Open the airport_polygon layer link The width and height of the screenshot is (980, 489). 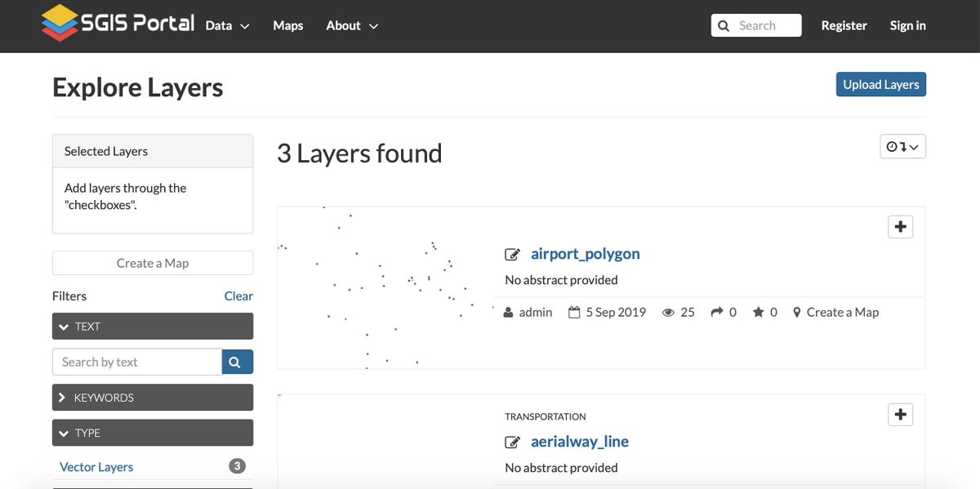(586, 253)
